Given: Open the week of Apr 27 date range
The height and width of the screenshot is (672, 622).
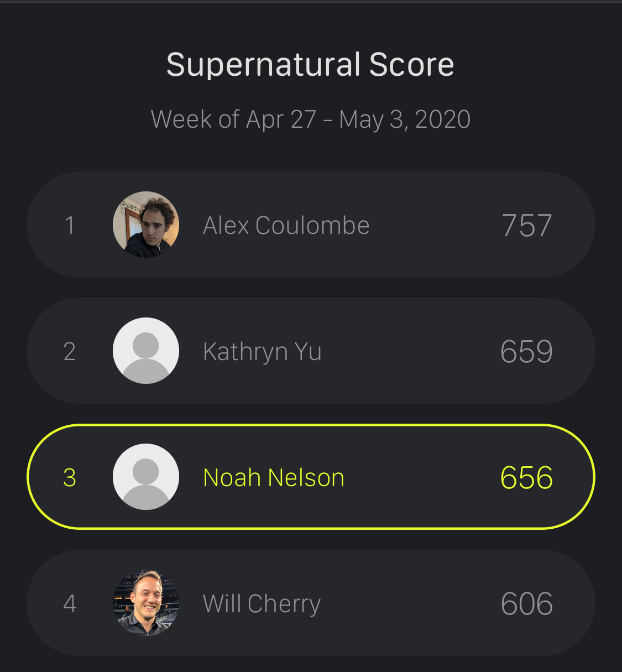Looking at the screenshot, I should click(310, 119).
